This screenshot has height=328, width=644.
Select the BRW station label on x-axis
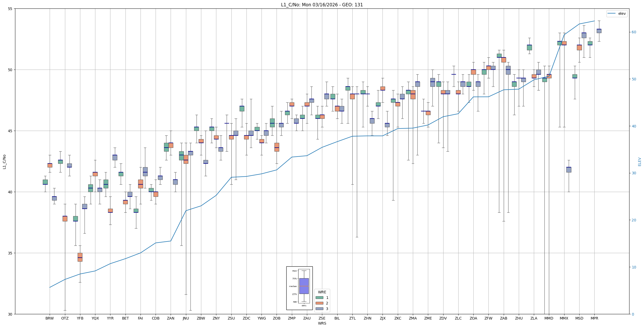click(x=49, y=318)
